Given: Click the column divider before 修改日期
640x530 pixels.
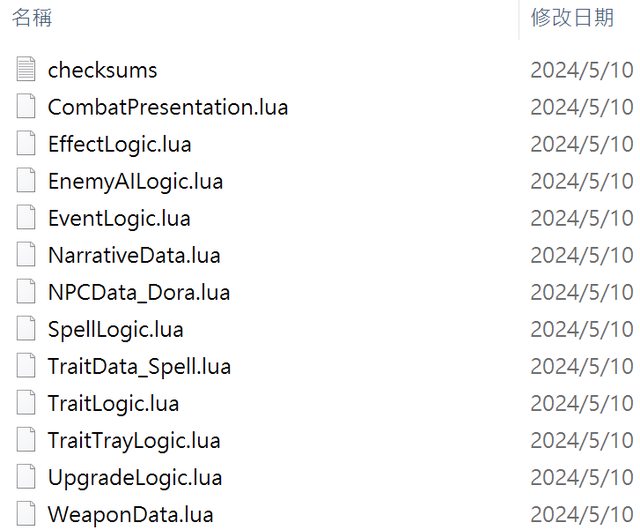Looking at the screenshot, I should [519, 20].
